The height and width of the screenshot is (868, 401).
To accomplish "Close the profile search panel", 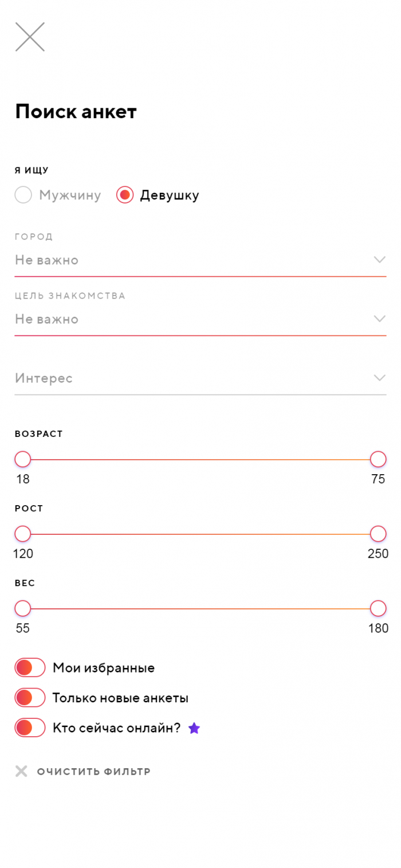I will coord(30,37).
